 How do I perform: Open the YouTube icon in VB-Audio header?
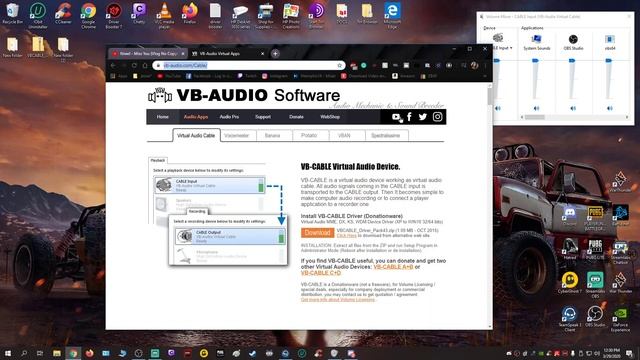[x=396, y=117]
